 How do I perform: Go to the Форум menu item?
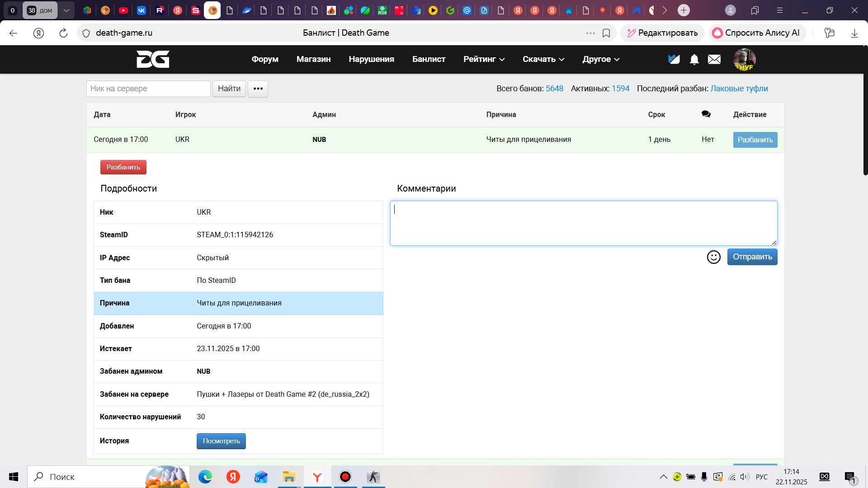[265, 59]
